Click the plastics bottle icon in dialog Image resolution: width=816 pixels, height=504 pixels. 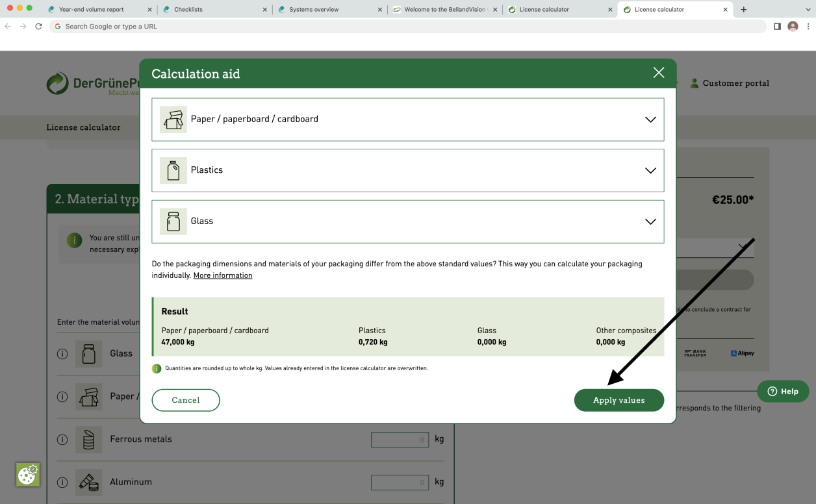click(x=173, y=170)
